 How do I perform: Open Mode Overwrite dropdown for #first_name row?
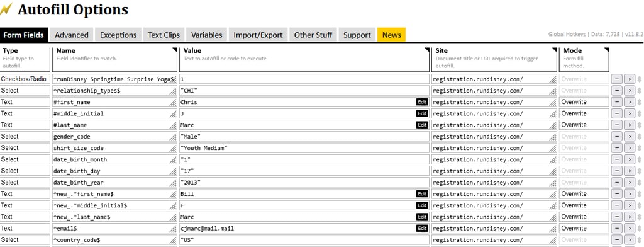[x=584, y=102]
